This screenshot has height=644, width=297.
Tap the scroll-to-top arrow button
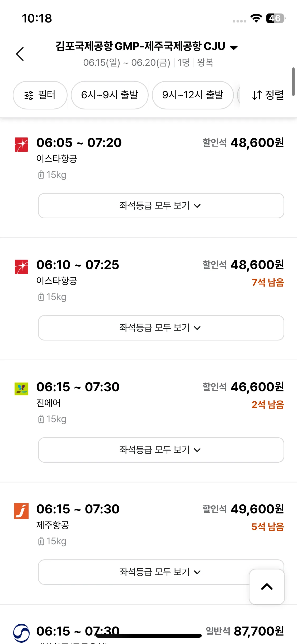(267, 587)
